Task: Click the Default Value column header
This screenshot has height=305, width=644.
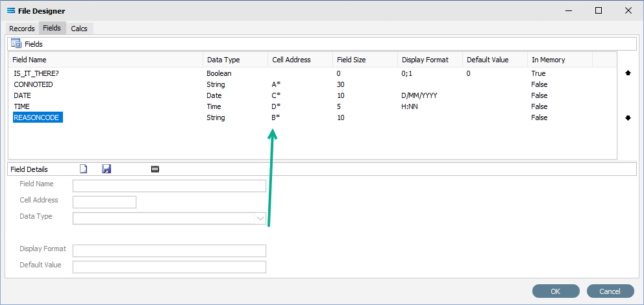Action: 495,60
